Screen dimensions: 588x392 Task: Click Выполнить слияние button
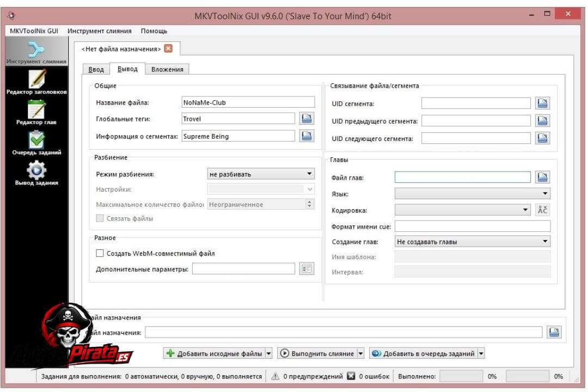[317, 353]
